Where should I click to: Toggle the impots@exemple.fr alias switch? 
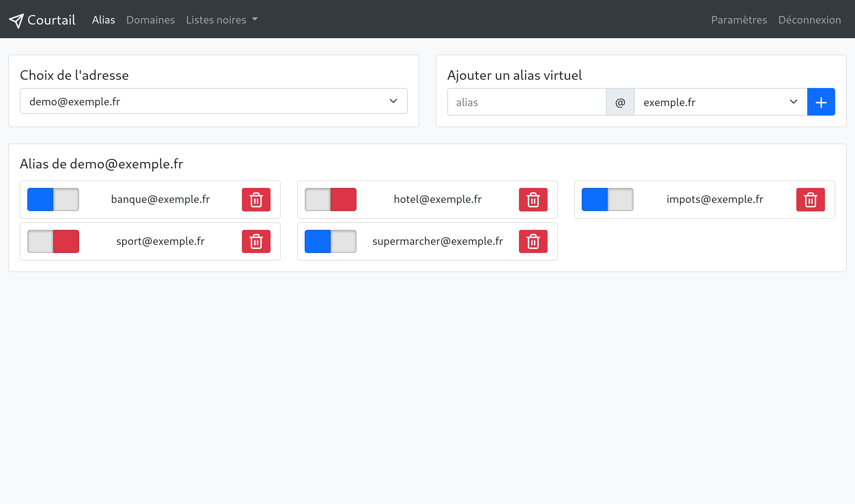[x=607, y=199]
